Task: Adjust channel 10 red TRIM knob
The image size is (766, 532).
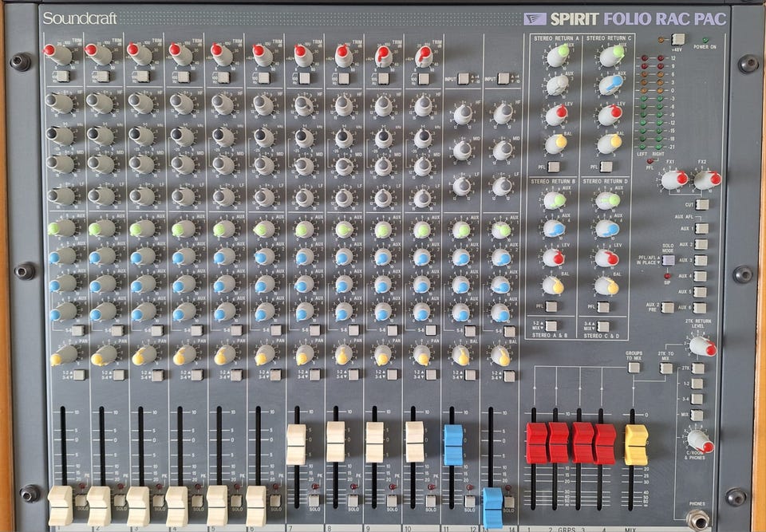Action: coord(424,57)
